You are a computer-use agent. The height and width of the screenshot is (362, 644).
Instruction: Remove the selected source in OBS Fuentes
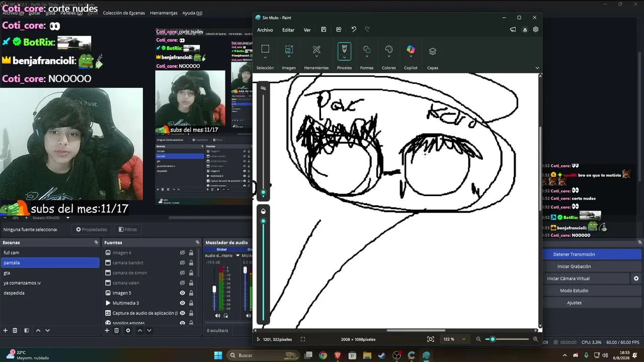(116, 330)
